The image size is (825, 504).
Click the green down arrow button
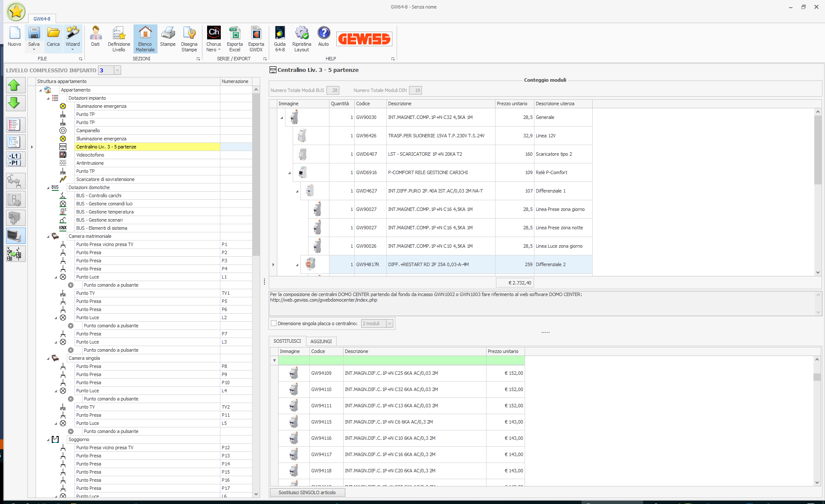pos(15,103)
